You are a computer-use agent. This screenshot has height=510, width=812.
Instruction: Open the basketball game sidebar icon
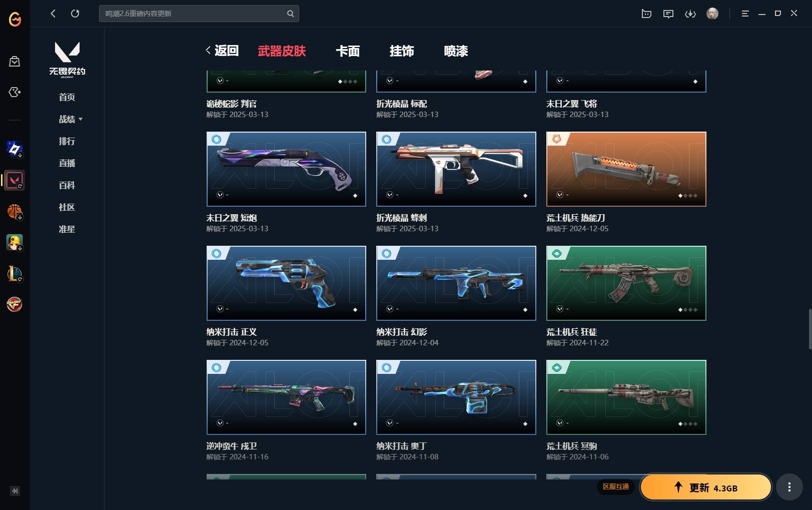[x=15, y=212]
